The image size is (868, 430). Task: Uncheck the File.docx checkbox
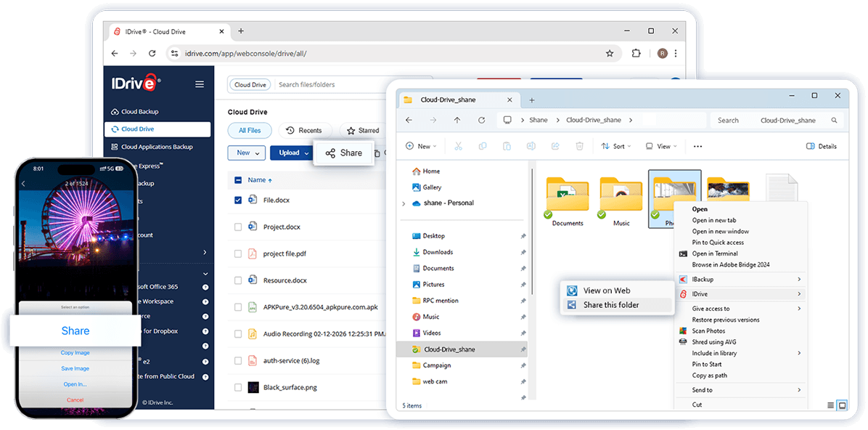[238, 200]
